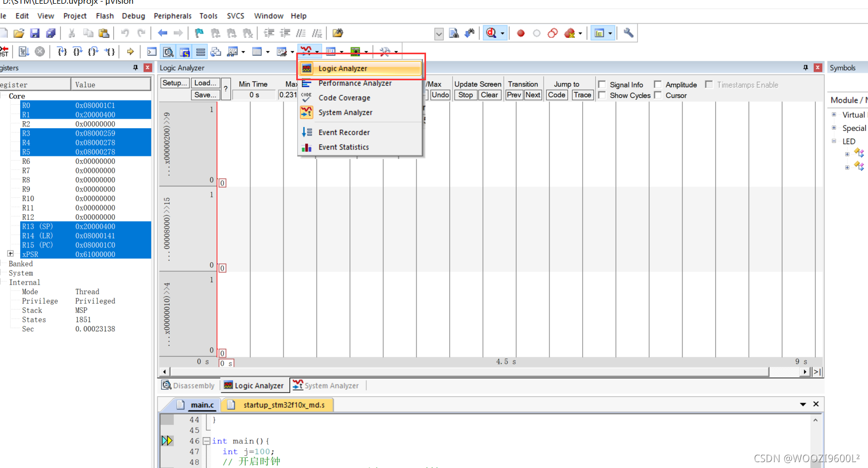Expand the Virtual node in Symbols
Screen dimensions: 868x468
[834, 114]
